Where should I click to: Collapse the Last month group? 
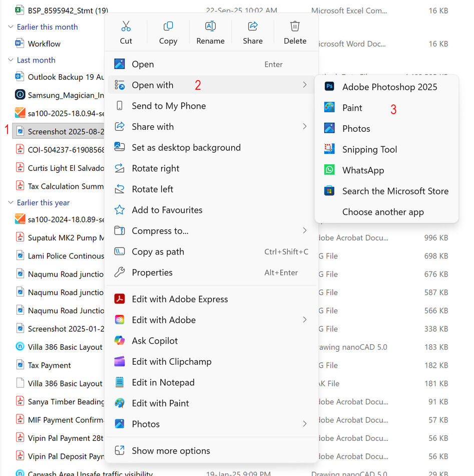pos(11,60)
